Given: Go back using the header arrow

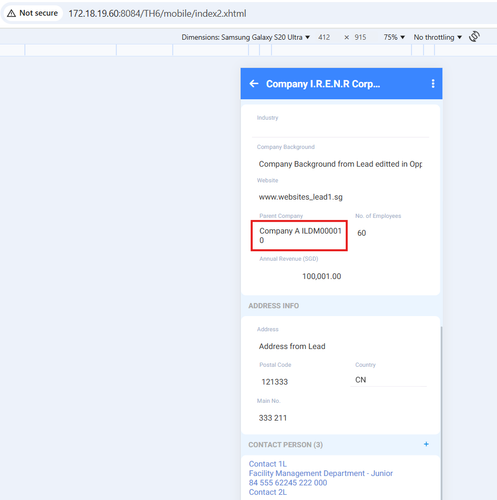Looking at the screenshot, I should click(254, 84).
